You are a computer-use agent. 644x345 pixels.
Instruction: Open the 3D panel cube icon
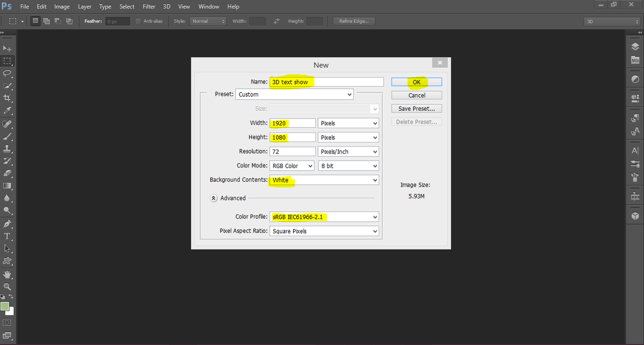pos(635,216)
